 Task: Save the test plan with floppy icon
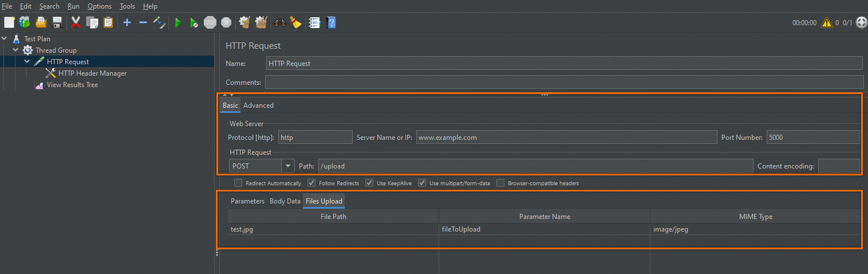pyautogui.click(x=57, y=22)
